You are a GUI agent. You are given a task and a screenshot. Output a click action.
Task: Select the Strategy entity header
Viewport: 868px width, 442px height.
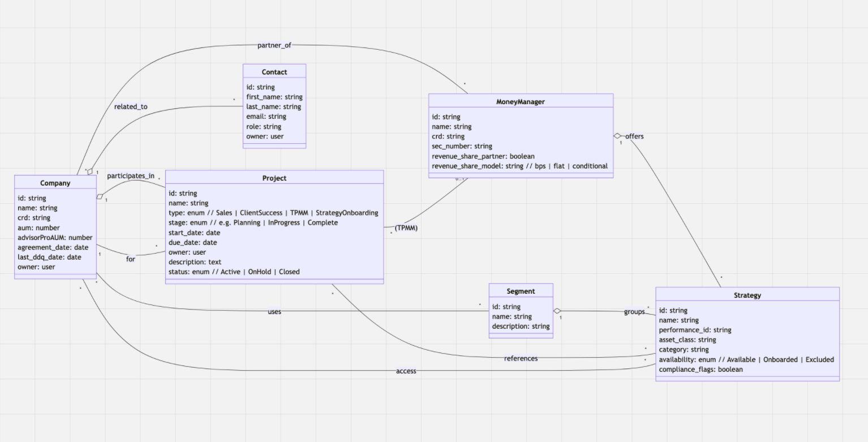pyautogui.click(x=747, y=295)
